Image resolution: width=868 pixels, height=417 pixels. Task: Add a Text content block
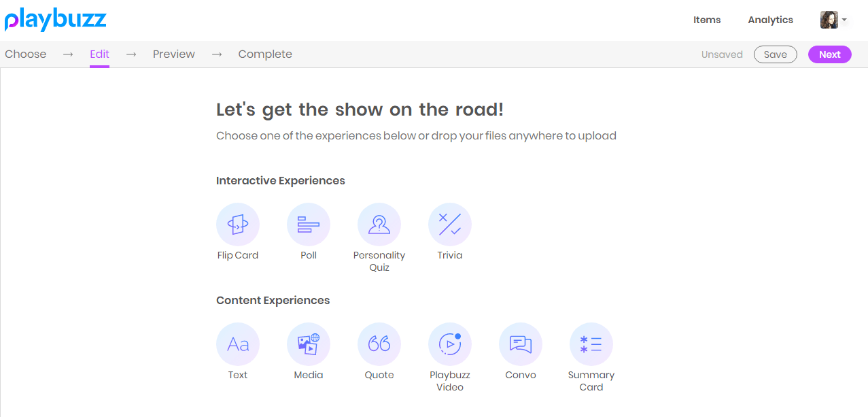[x=238, y=344]
